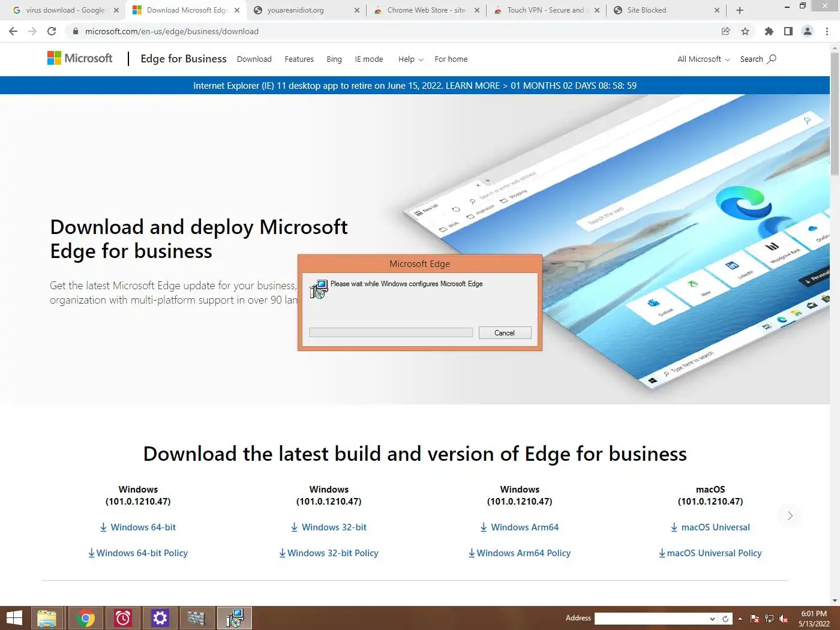The height and width of the screenshot is (630, 840).
Task: Download Windows 32-bit Edge build
Action: coord(328,527)
